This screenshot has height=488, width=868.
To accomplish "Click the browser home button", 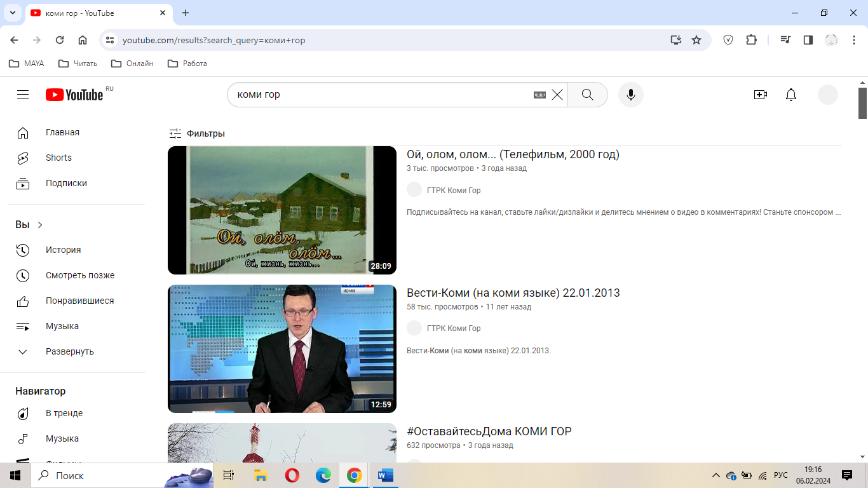I will [83, 40].
